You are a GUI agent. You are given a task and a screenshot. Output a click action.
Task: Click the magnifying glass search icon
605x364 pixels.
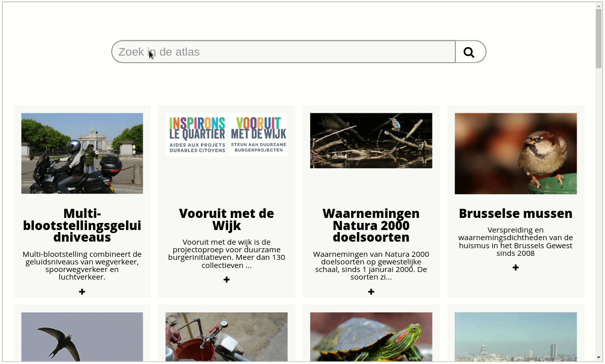point(469,52)
